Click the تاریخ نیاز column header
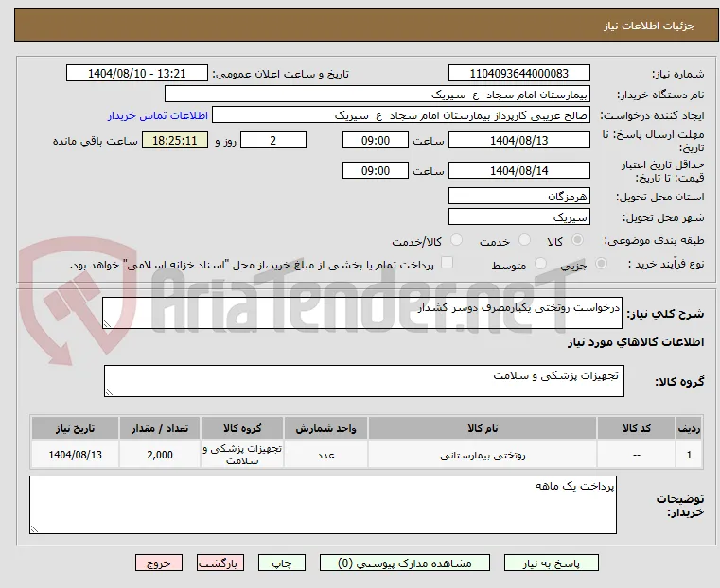Screen dimensions: 720x588 coord(75,428)
